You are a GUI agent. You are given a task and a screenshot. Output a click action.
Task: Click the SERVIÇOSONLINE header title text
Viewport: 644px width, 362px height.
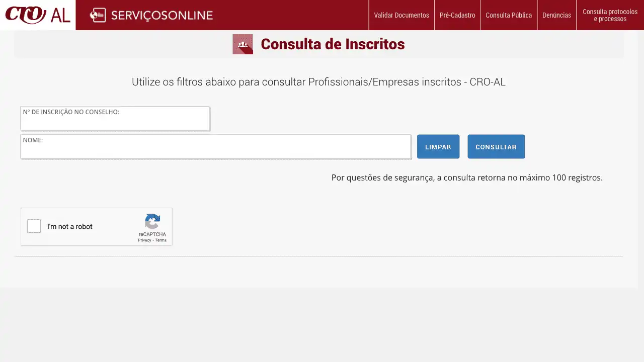pos(162,15)
